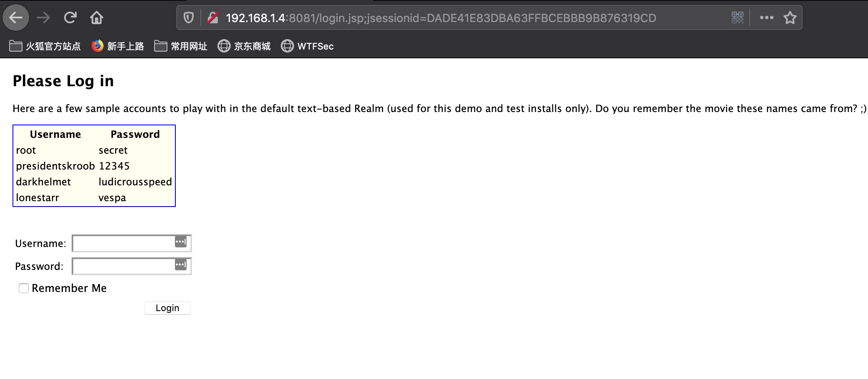Click the autofill icon in Username field
This screenshot has height=379, width=868.
pyautogui.click(x=181, y=242)
